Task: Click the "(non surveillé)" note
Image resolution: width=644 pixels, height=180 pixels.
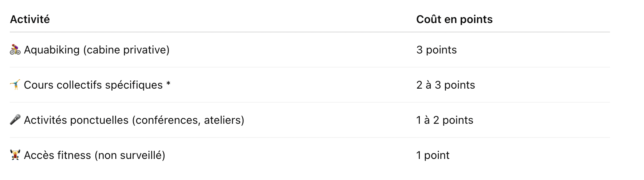Action: tap(130, 155)
